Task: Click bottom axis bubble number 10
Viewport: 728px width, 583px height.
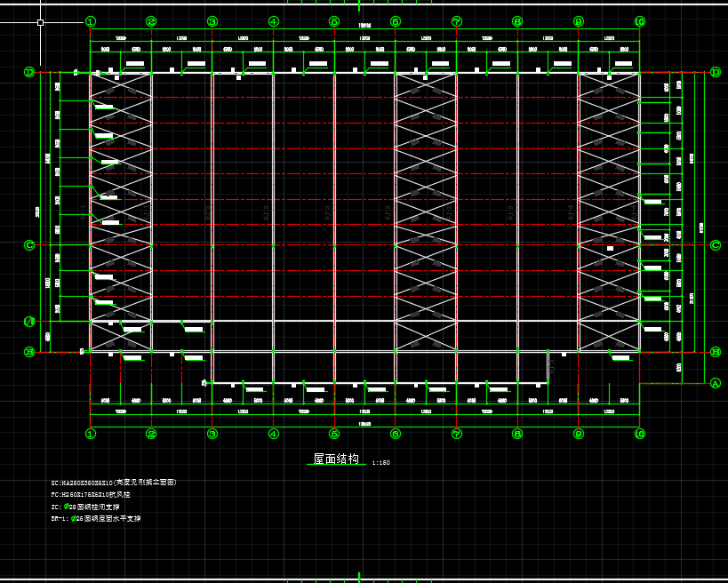Action: [x=639, y=434]
